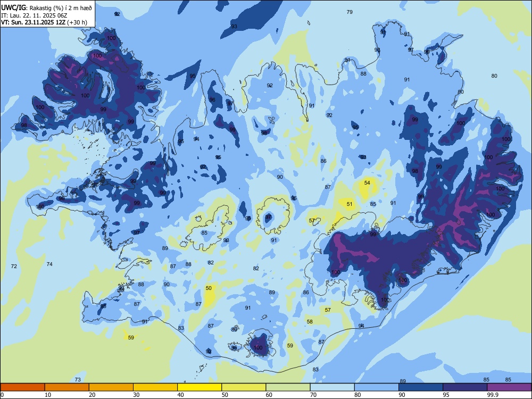Click the legend scale label '10'

(x=48, y=395)
